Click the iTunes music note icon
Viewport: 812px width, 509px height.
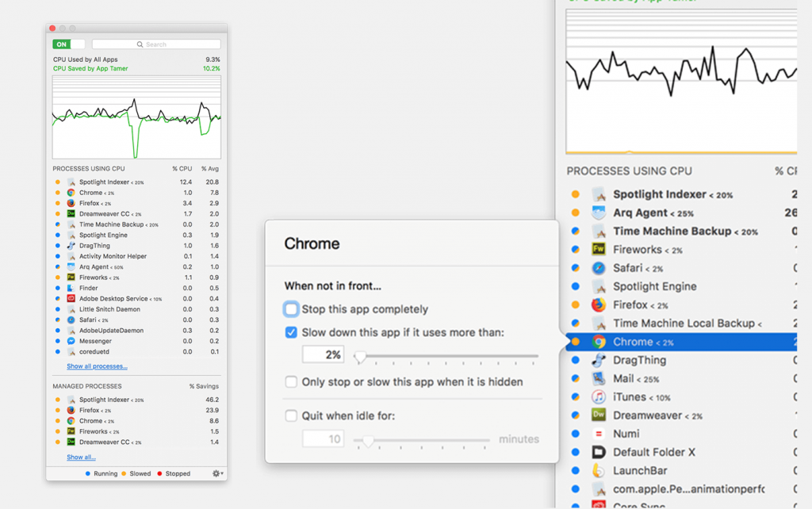tap(599, 397)
